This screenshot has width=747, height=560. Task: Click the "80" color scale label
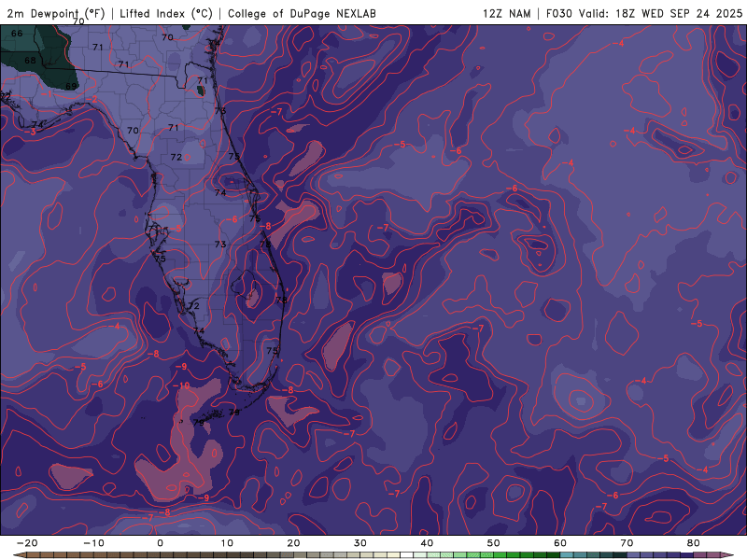[694, 543]
